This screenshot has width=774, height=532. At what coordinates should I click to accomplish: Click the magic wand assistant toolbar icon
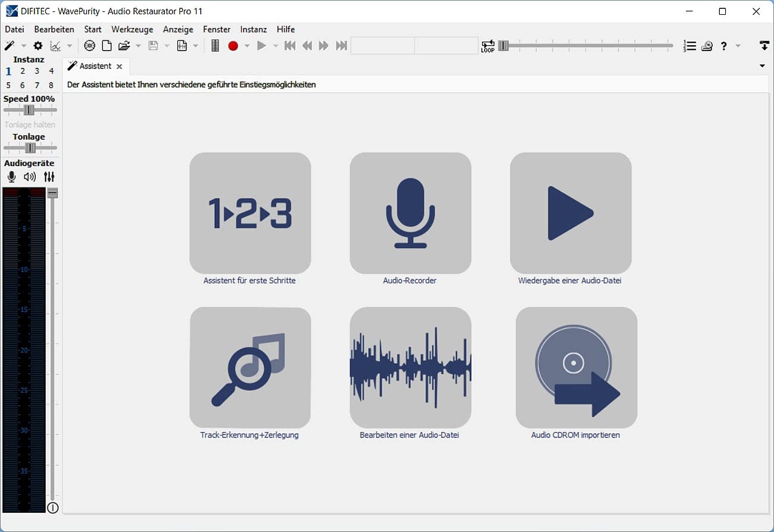[10, 46]
